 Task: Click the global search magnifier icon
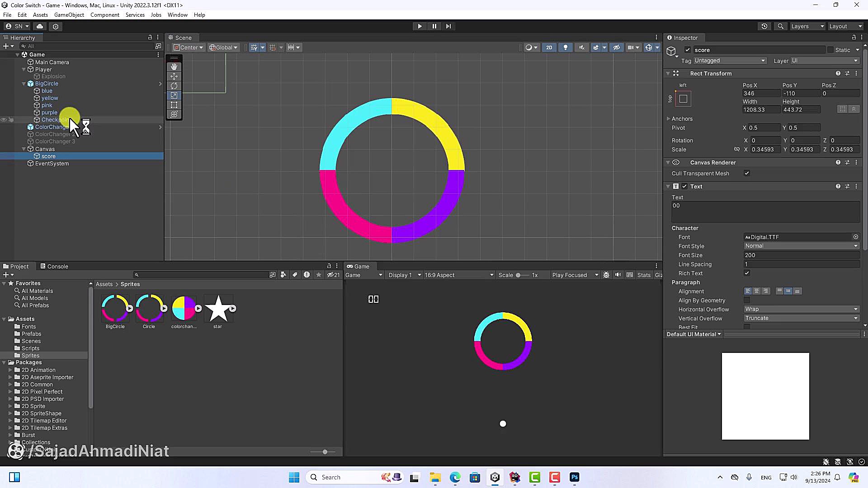point(781,26)
